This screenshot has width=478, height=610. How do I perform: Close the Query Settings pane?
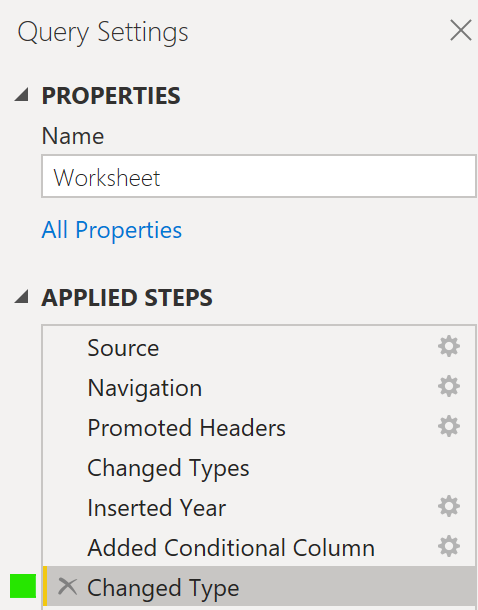[x=461, y=31]
